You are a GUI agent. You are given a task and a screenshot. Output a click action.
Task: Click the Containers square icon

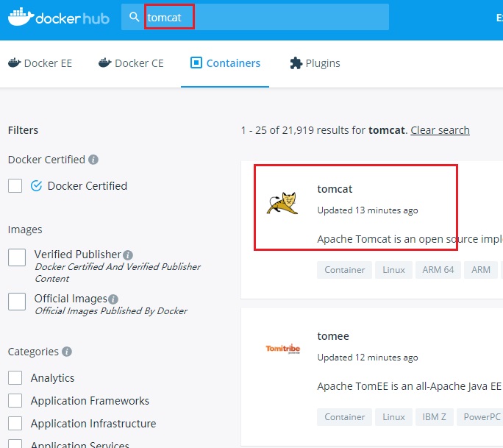(x=196, y=63)
